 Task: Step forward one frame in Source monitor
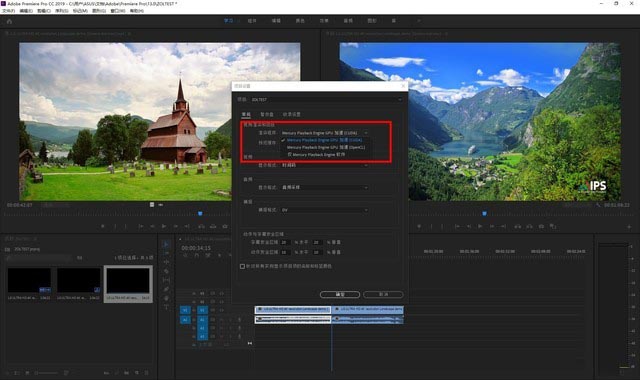[x=176, y=226]
